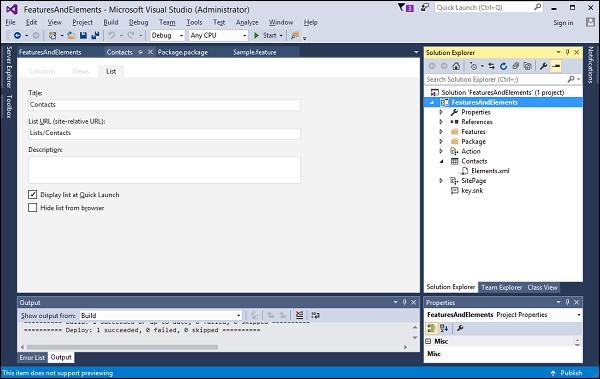The image size is (600, 379).
Task: Click the user account icon beside Sign in
Action: pos(590,22)
